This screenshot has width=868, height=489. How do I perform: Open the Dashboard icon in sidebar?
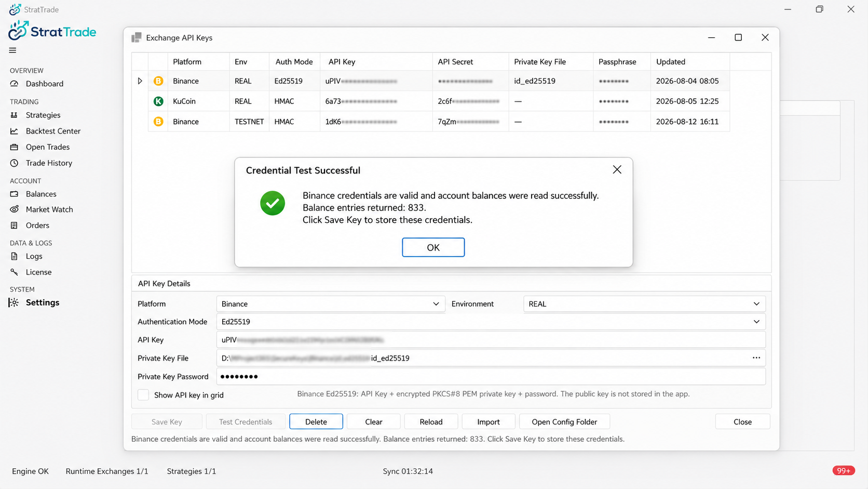point(14,84)
